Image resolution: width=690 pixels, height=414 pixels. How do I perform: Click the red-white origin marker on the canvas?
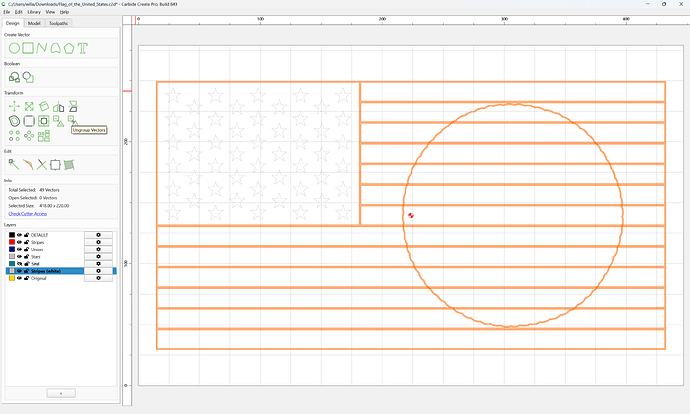[411, 215]
